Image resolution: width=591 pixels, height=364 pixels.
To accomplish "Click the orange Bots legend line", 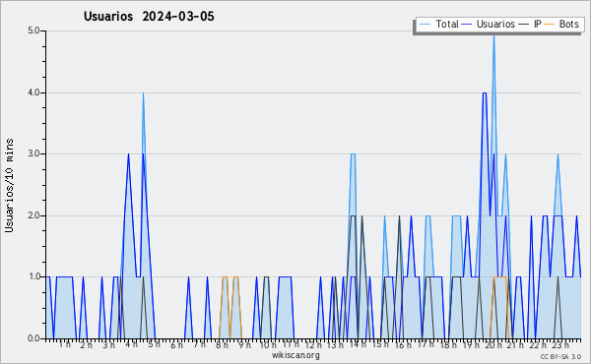I will click(x=550, y=25).
